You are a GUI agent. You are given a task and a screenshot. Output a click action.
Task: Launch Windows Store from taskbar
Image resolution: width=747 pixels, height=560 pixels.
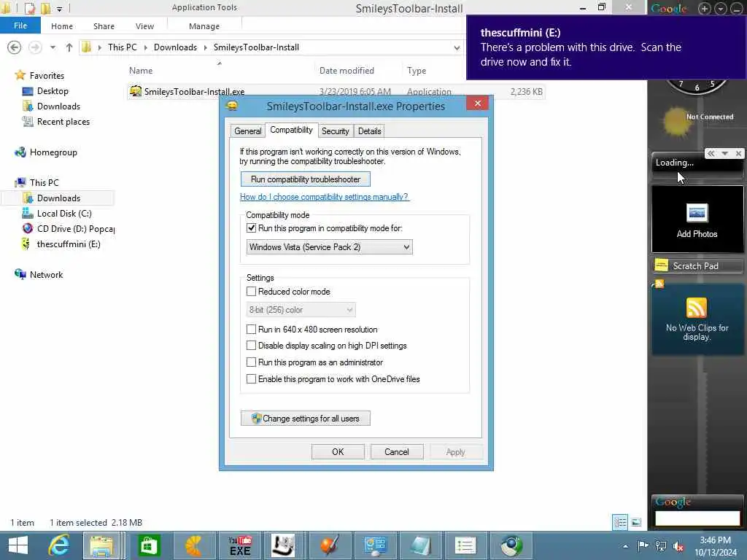[x=149, y=545]
